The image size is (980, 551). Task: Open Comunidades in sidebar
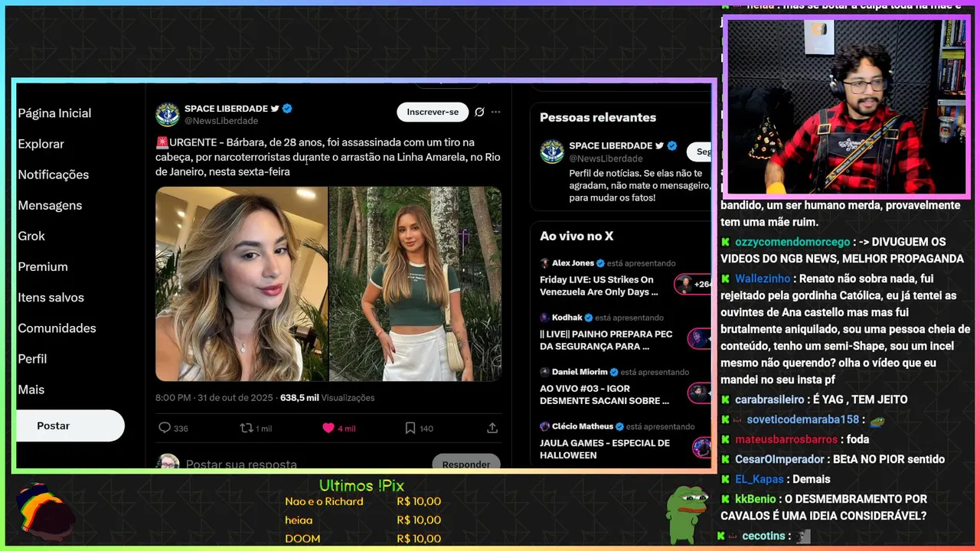tap(57, 328)
